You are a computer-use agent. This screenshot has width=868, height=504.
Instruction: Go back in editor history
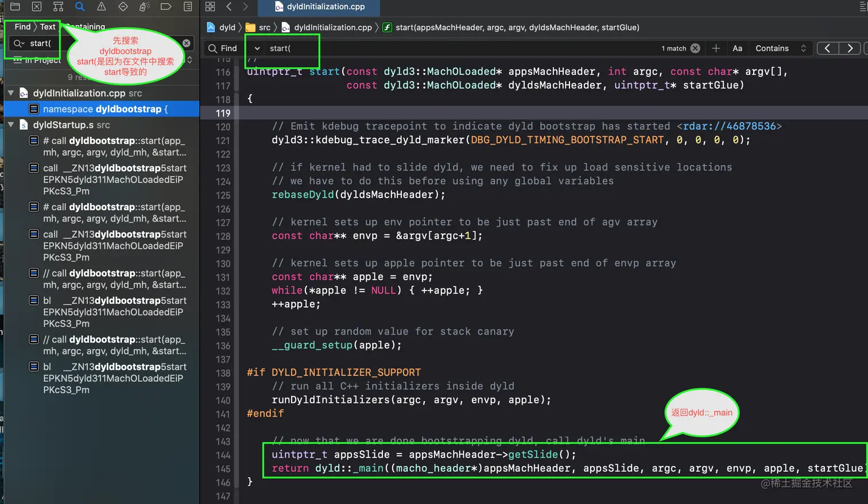coord(229,7)
